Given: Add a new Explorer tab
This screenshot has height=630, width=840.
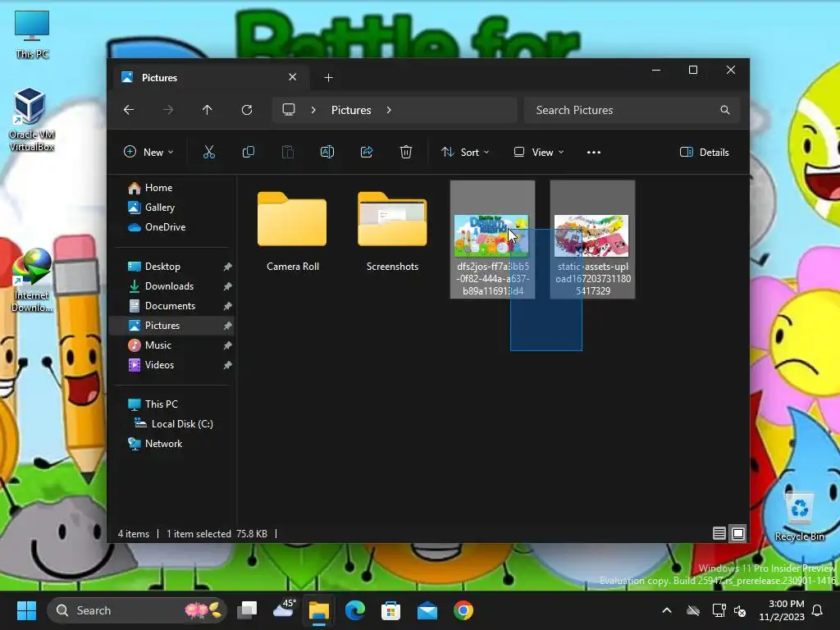Looking at the screenshot, I should point(328,78).
